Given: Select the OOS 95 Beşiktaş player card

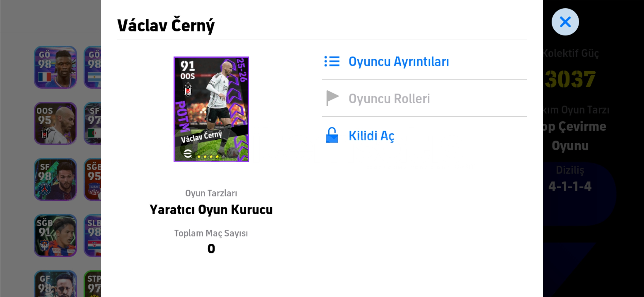Looking at the screenshot, I should [x=55, y=123].
